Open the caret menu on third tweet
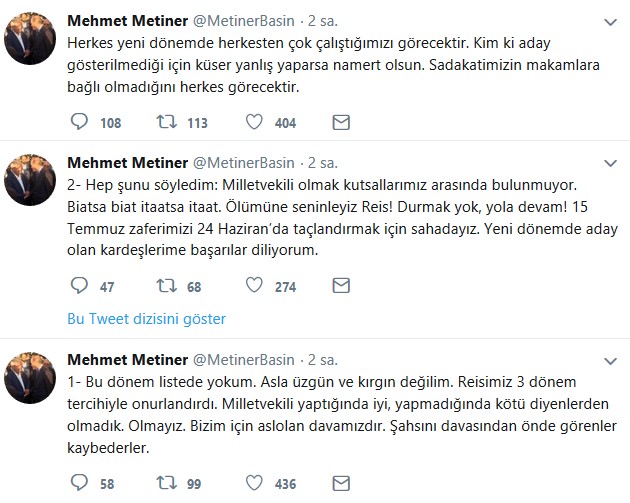The width and height of the screenshot is (630, 503). pyautogui.click(x=609, y=360)
